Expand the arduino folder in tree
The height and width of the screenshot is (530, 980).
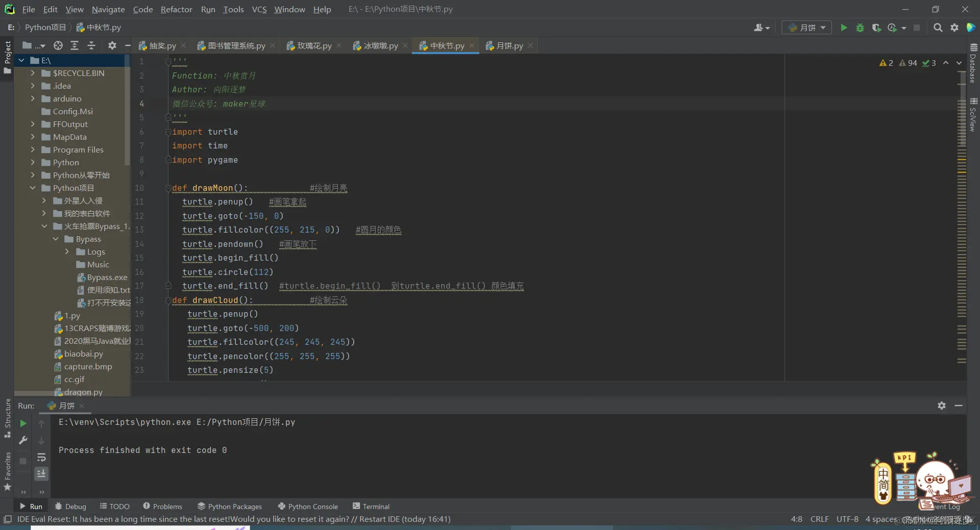pyautogui.click(x=33, y=98)
